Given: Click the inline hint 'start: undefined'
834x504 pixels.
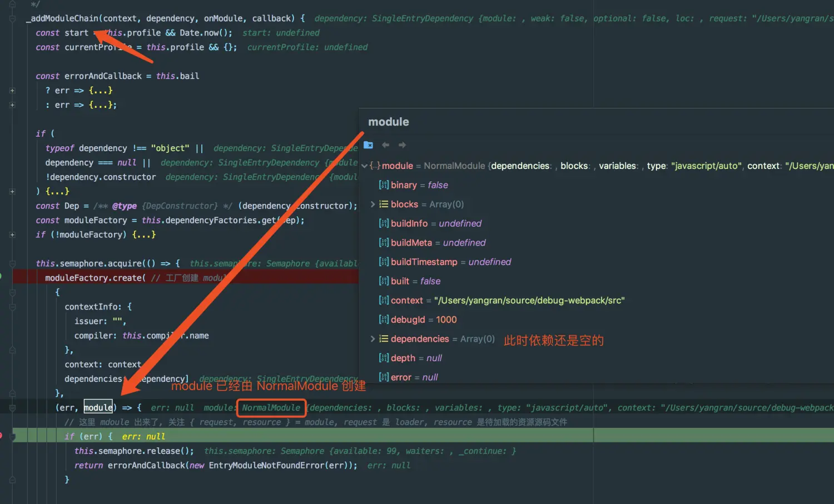Looking at the screenshot, I should tap(281, 33).
